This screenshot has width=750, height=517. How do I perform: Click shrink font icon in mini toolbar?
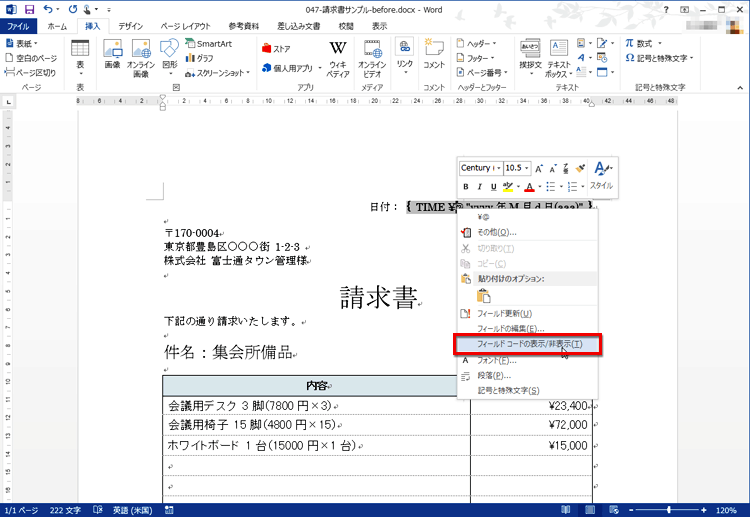552,168
